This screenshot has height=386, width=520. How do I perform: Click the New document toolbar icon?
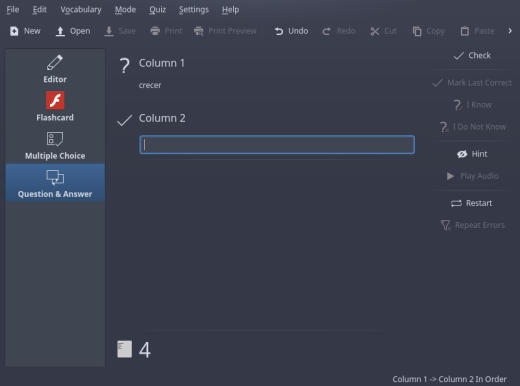tap(14, 31)
